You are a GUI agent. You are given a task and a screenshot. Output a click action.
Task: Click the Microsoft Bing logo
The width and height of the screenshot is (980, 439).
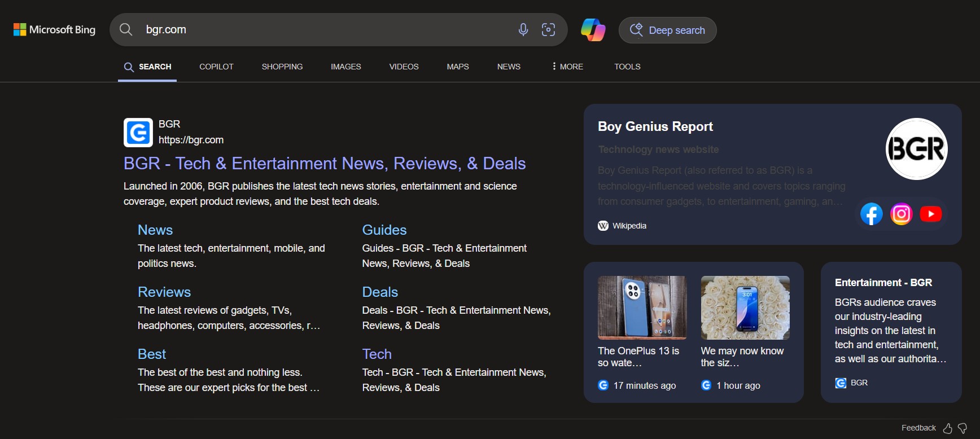pos(54,29)
